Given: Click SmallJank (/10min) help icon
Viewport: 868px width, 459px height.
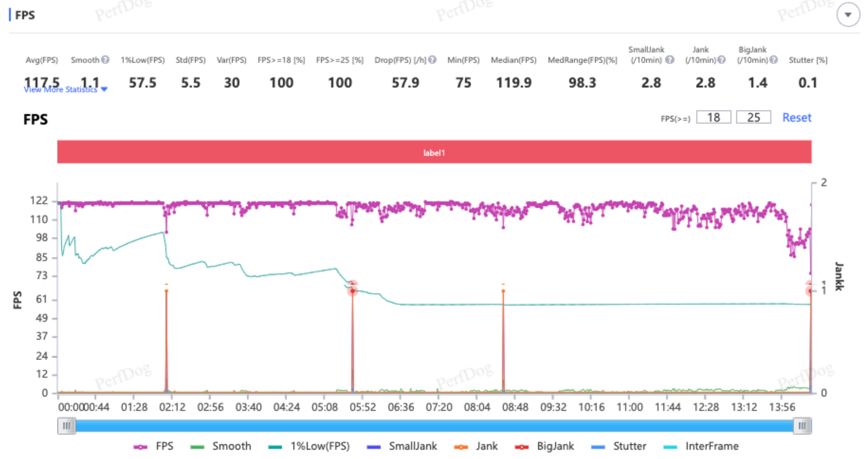Looking at the screenshot, I should [x=670, y=60].
